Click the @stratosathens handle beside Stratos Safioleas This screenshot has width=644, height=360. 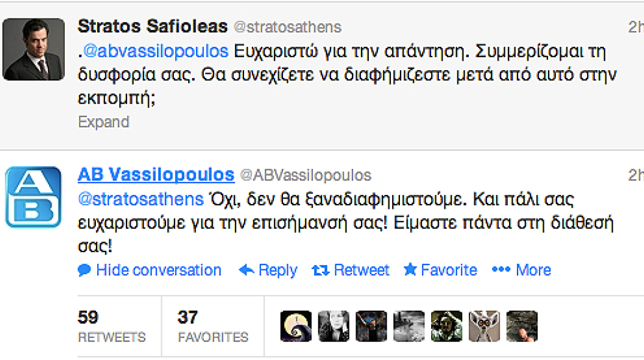coord(287,27)
